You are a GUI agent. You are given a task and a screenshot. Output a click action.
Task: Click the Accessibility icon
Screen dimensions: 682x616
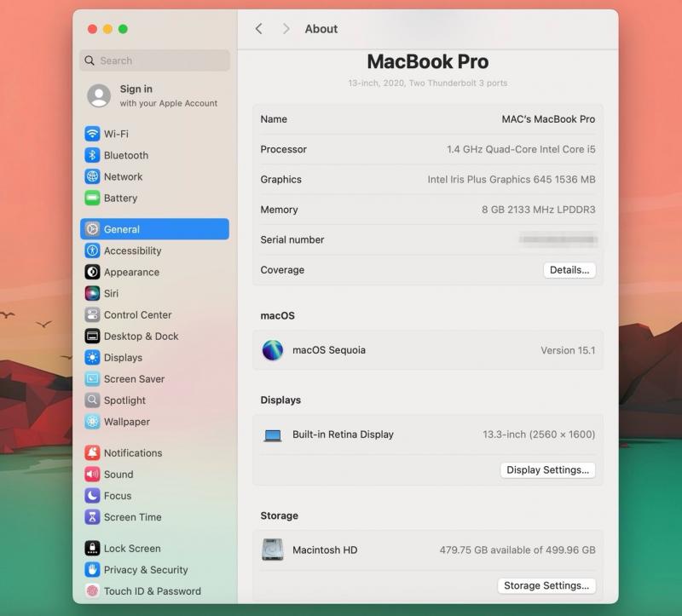pos(92,250)
